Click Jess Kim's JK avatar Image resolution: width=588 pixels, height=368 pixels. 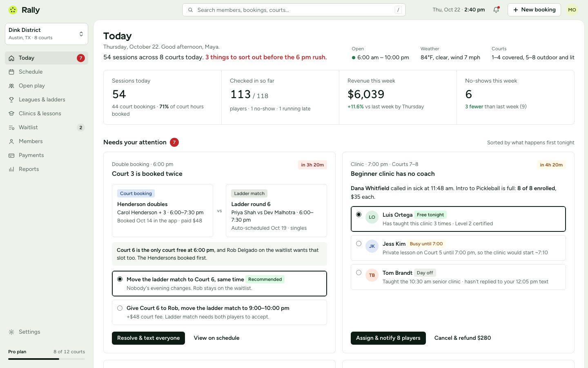pyautogui.click(x=372, y=246)
